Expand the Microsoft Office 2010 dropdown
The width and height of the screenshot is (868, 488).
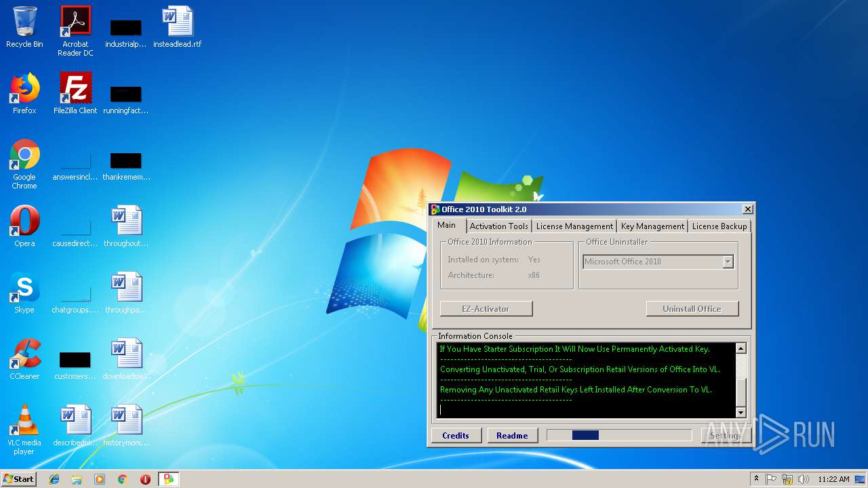pyautogui.click(x=728, y=262)
